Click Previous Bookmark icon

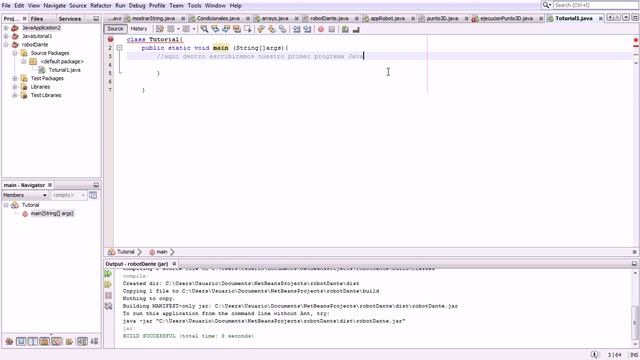[261, 29]
